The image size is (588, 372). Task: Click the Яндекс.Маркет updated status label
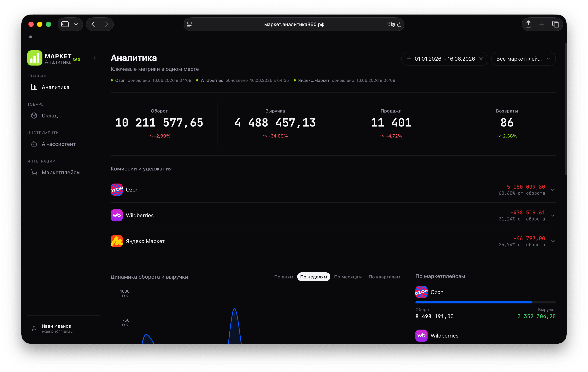344,80
